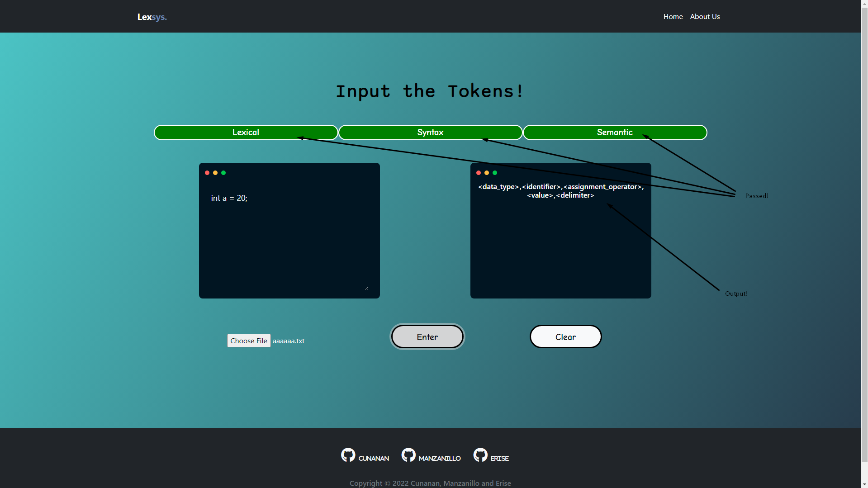
Task: Select the Syntax analysis stage
Action: click(430, 132)
